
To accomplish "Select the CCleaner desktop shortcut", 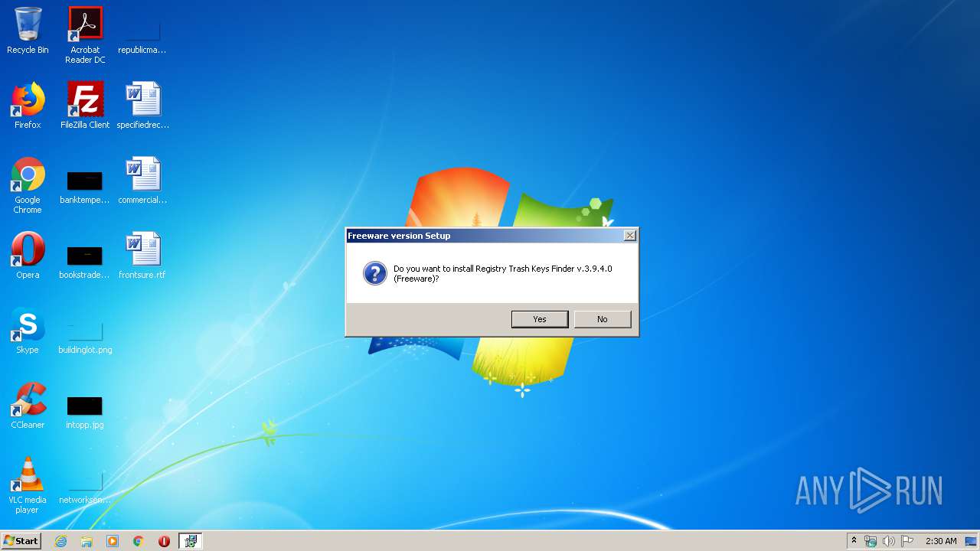I will 28,406.
